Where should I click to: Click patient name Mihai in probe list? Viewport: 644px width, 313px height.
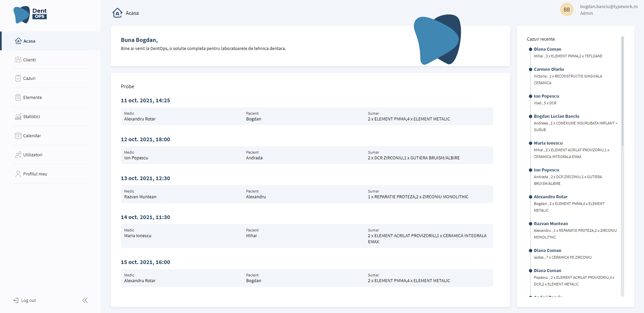[251, 236]
